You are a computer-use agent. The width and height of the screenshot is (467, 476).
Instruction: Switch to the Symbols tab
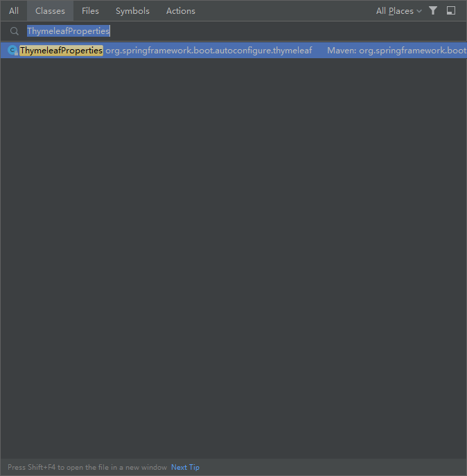132,11
